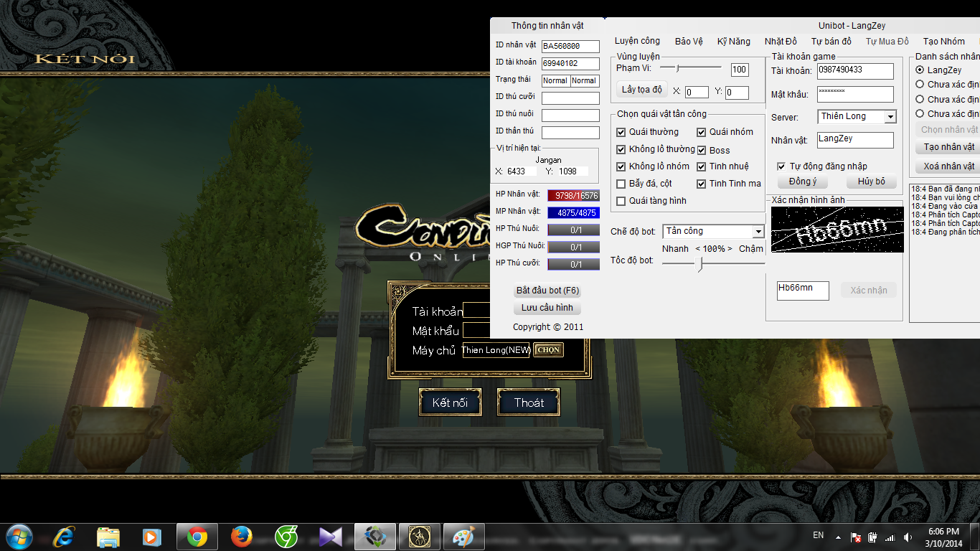
Task: Launch Internet Explorer from taskbar
Action: point(63,536)
